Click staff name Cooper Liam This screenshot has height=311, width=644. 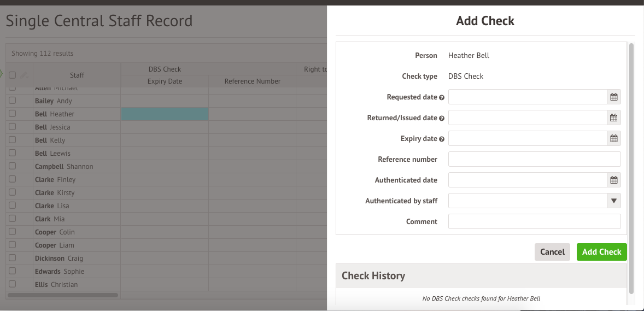55,245
